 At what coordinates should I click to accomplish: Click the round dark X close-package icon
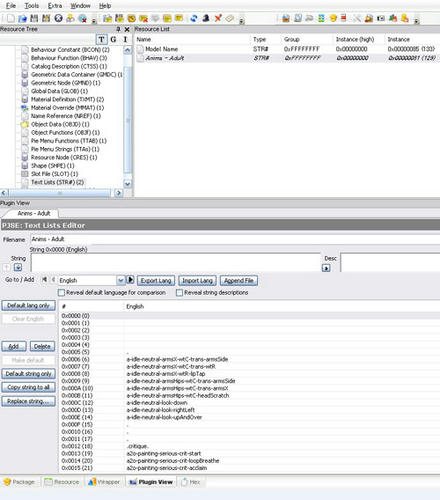click(x=58, y=18)
